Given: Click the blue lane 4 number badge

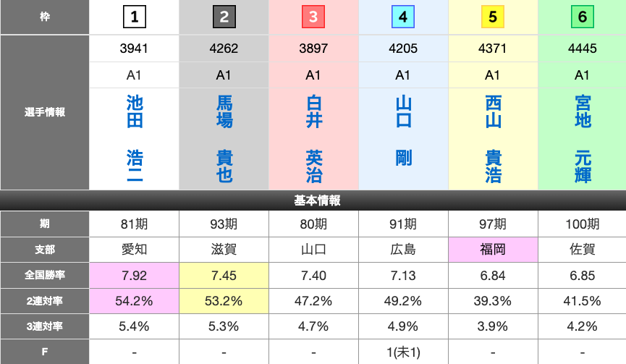Looking at the screenshot, I should (x=403, y=17).
